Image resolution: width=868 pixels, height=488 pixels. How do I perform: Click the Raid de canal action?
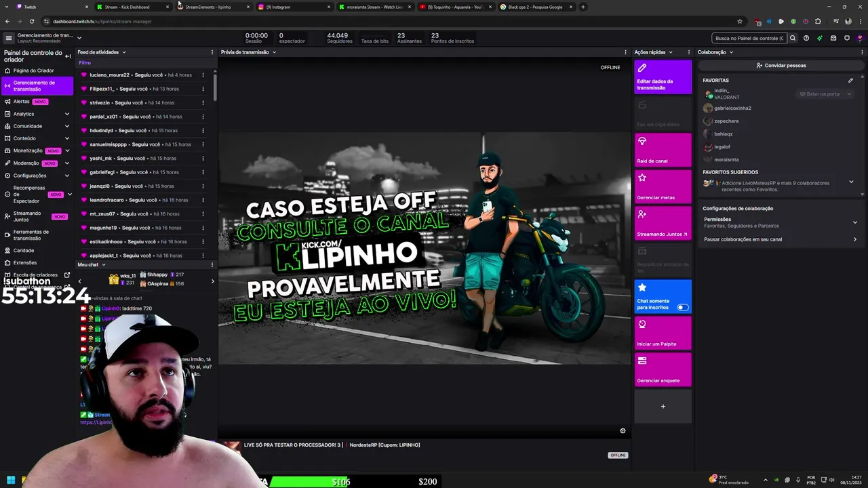(663, 150)
